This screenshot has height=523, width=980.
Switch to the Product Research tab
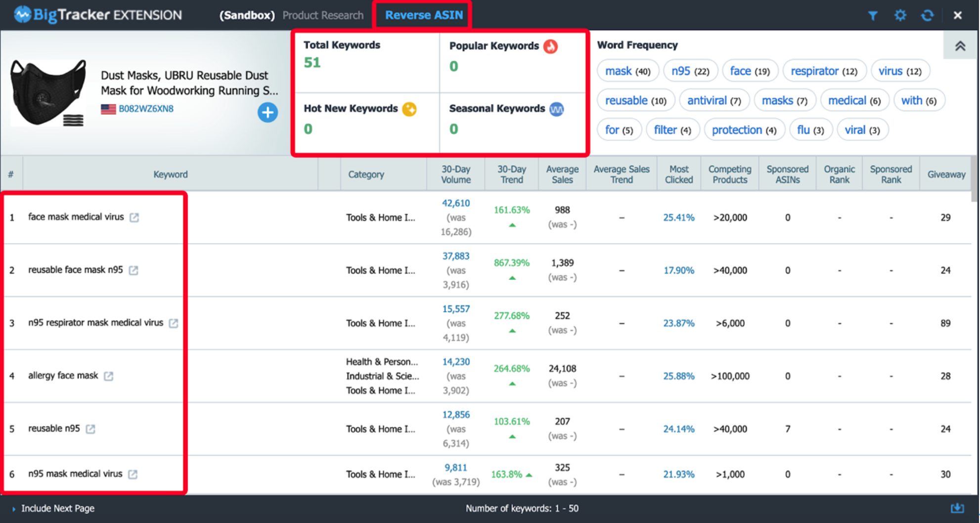tap(323, 15)
